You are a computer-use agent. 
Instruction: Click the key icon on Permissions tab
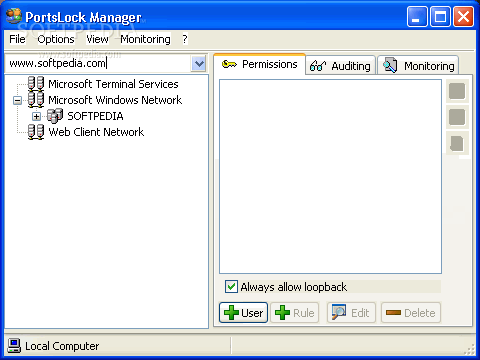[229, 64]
